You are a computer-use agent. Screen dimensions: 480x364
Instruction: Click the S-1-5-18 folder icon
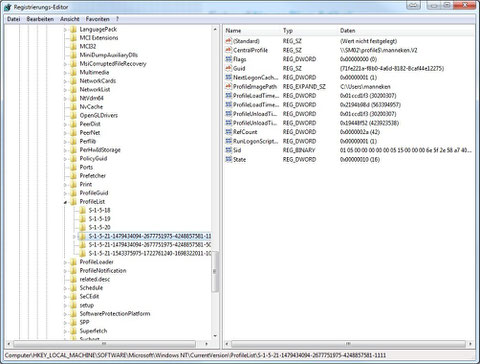click(x=82, y=210)
